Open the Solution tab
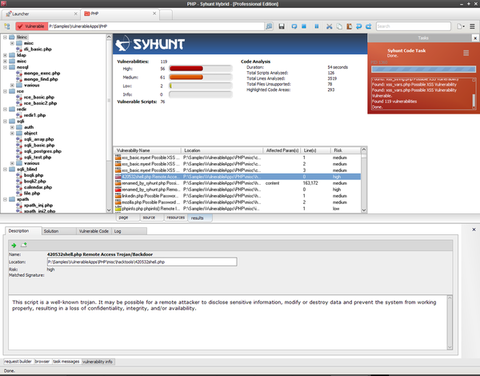The height and width of the screenshot is (376, 480). click(59, 231)
